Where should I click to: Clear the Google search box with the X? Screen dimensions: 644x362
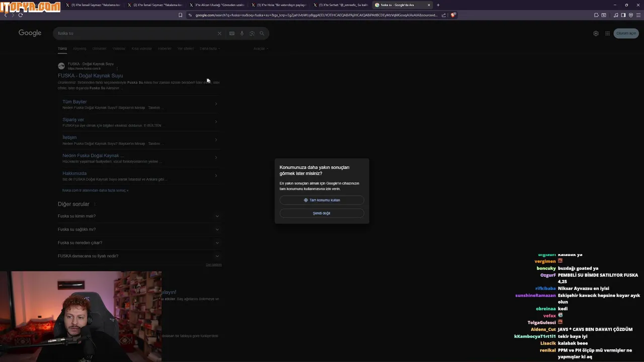click(x=219, y=34)
